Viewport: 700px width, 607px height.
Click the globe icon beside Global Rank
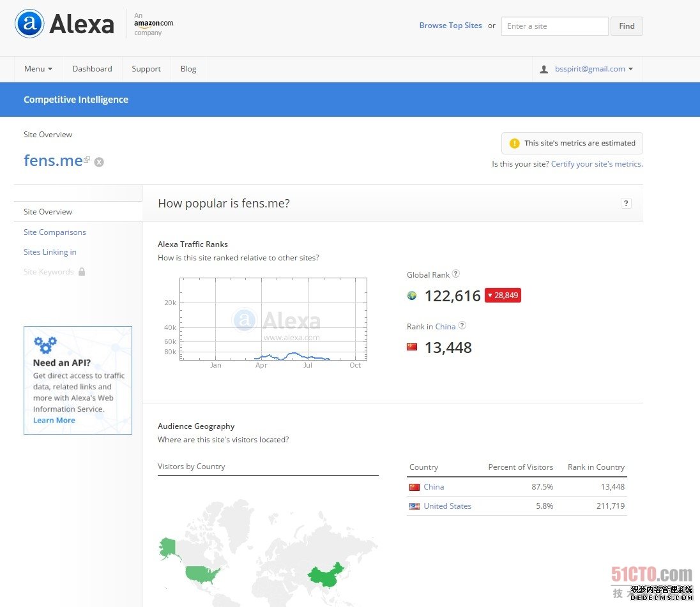coord(413,296)
